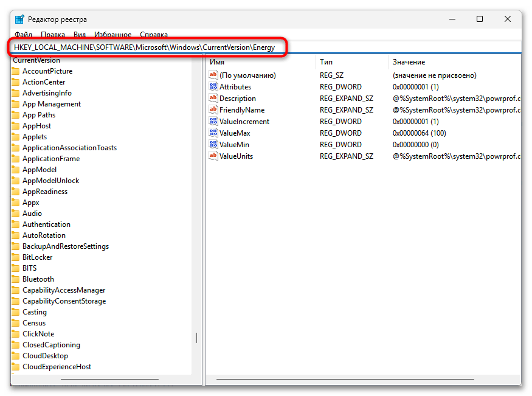The image size is (532, 396).
Task: Click the folder icon next to App Management
Action: click(x=15, y=104)
